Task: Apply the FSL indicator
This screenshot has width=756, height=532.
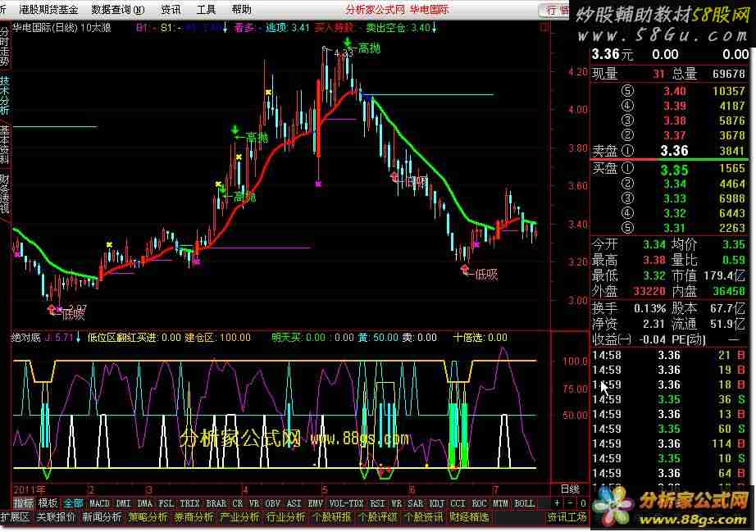Action: pos(166,503)
